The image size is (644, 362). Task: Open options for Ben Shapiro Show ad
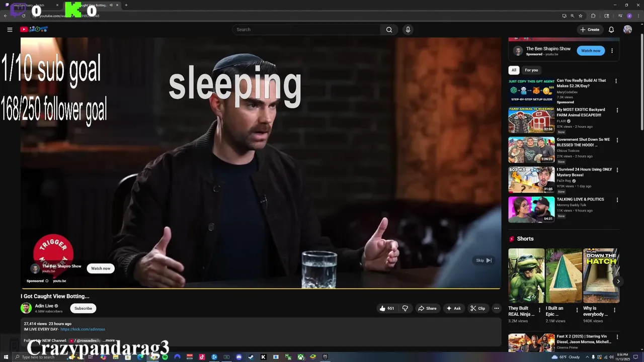coord(612,51)
